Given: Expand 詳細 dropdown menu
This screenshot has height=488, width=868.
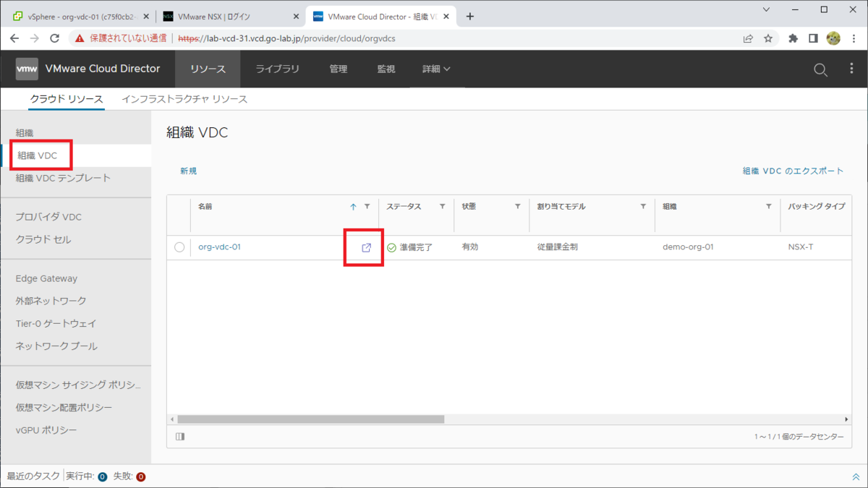Looking at the screenshot, I should coord(436,69).
